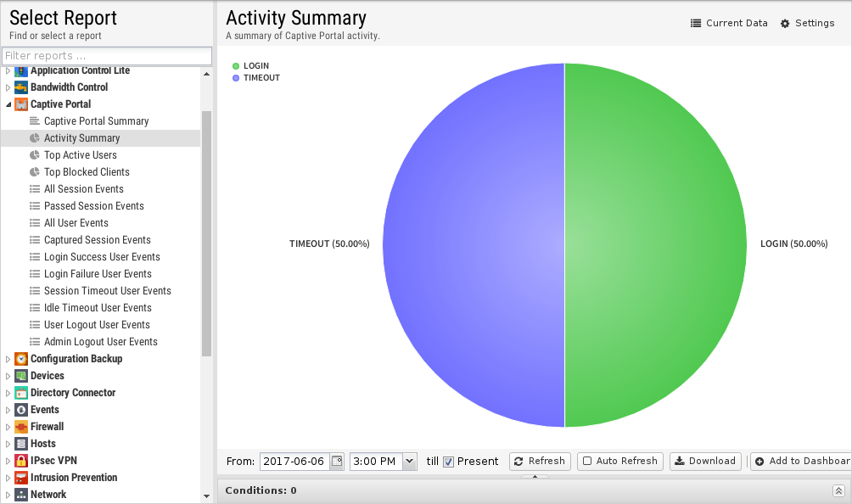Click the Configuration Backup clock icon
Viewport: 852px width, 504px height.
[21, 359]
